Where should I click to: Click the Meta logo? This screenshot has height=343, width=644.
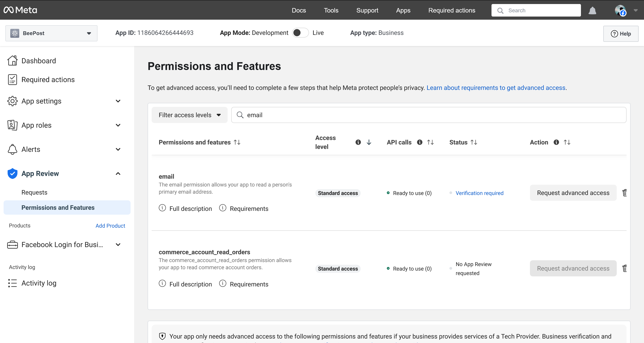pyautogui.click(x=20, y=10)
